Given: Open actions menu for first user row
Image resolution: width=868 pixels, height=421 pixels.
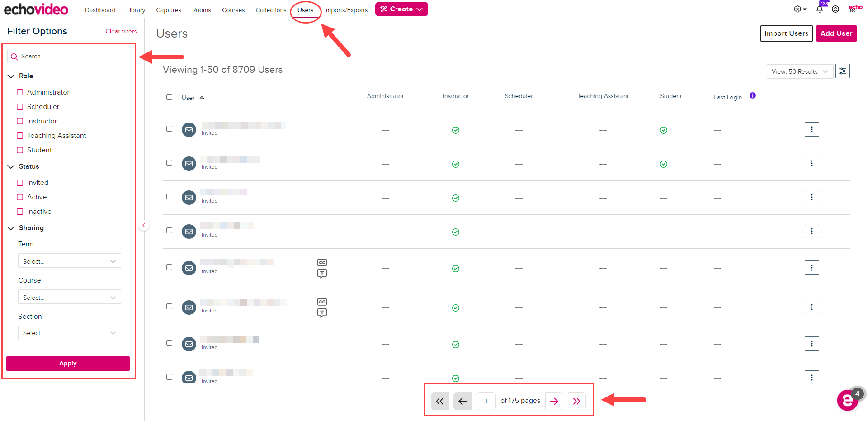Looking at the screenshot, I should pos(812,129).
